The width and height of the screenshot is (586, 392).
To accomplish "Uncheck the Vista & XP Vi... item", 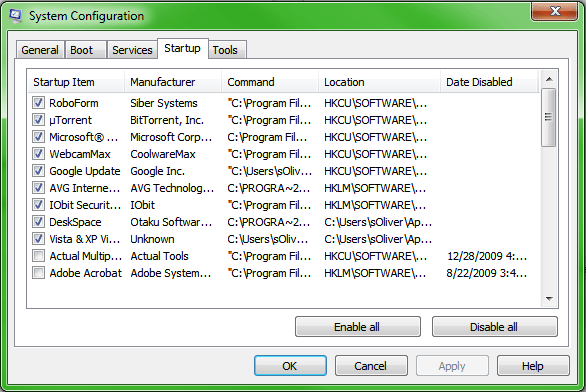I will 38,239.
